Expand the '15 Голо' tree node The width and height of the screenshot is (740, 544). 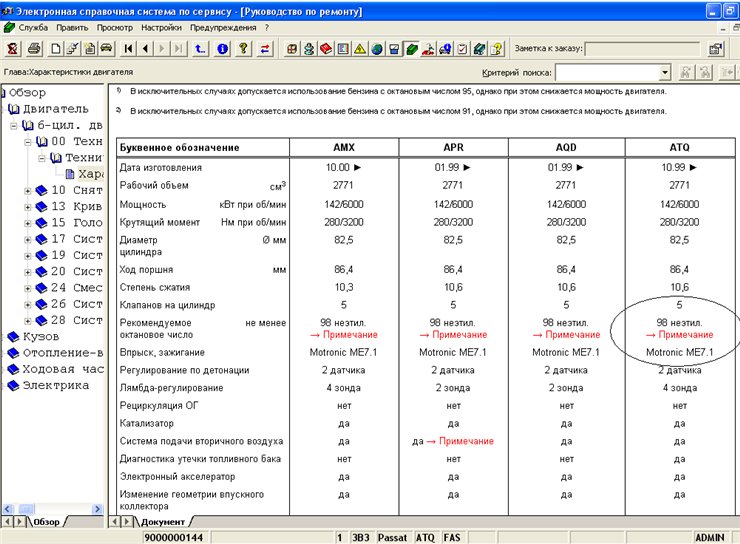click(27, 223)
